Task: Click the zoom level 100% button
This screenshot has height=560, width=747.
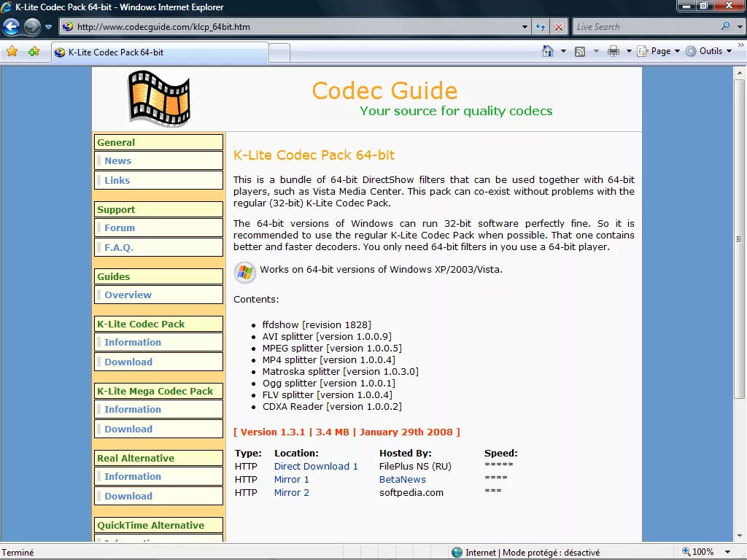Action: pos(698,552)
